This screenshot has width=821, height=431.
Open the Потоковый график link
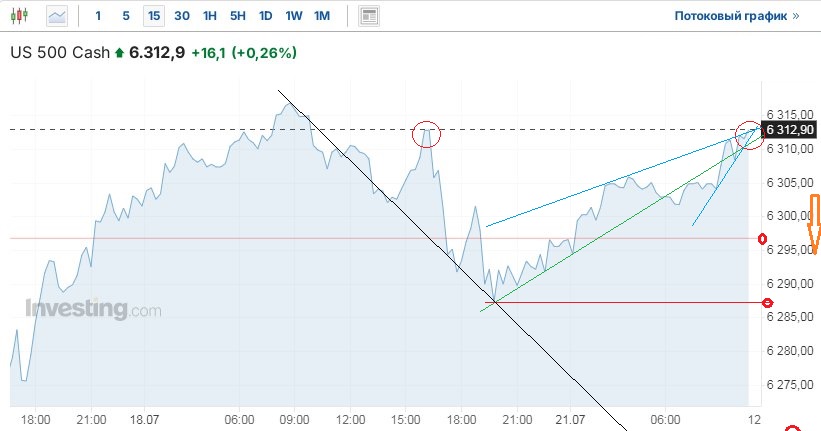(737, 16)
